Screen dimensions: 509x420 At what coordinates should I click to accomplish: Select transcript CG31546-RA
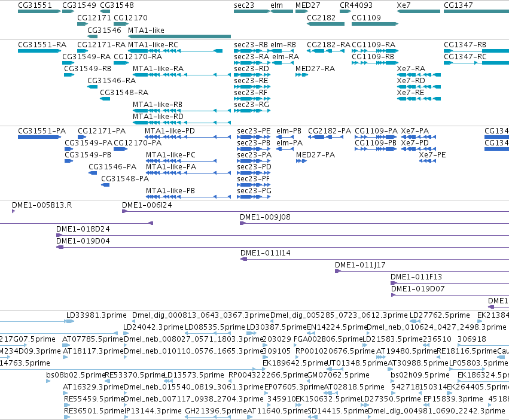coord(93,87)
